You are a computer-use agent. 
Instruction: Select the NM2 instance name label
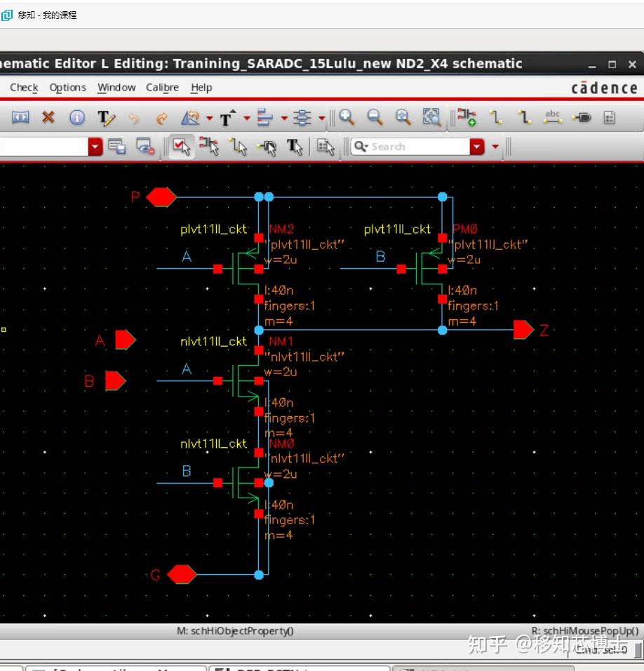(281, 229)
